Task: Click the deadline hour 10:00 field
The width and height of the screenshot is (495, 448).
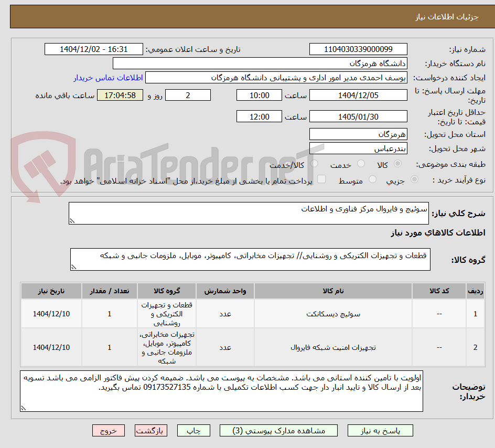Action: [259, 95]
